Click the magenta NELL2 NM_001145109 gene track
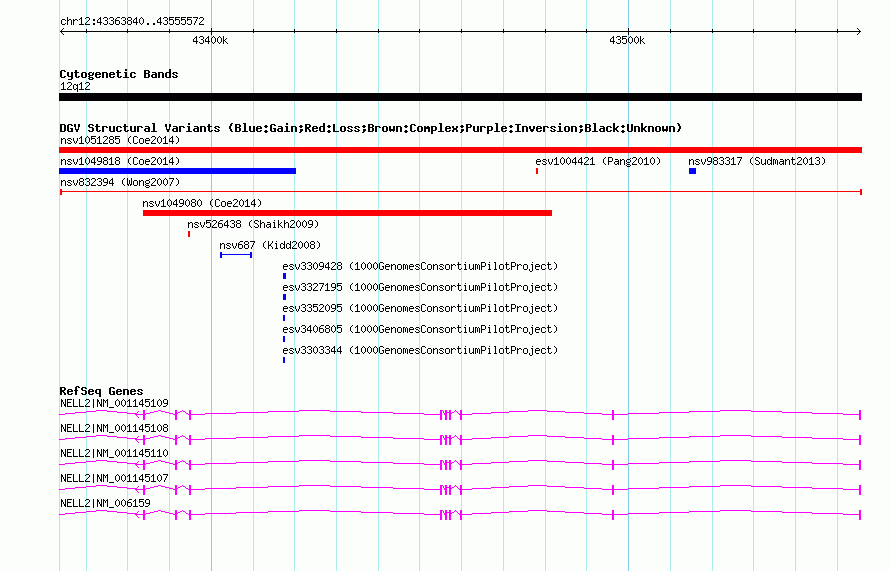 [460, 415]
